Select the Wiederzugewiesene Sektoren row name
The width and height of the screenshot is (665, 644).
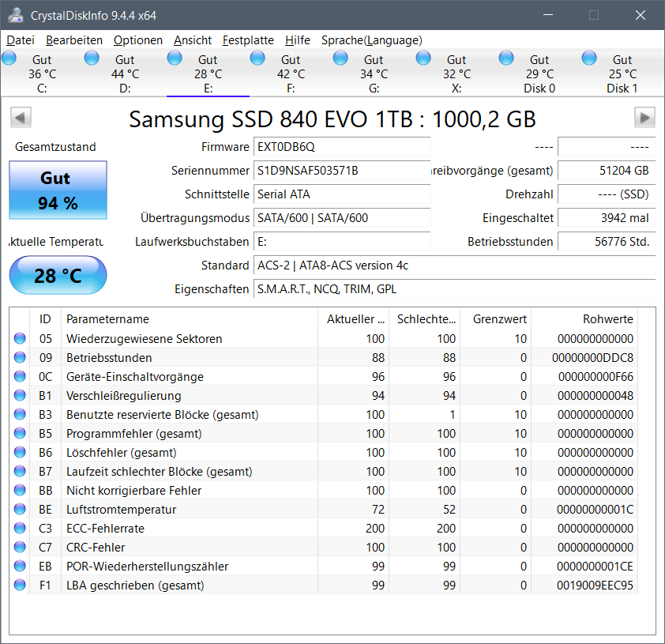coord(145,338)
